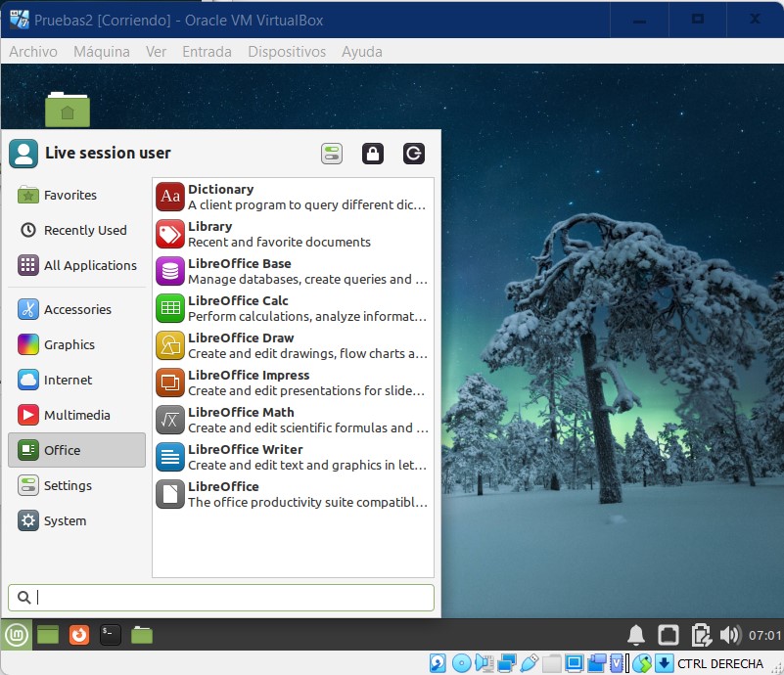The image size is (784, 675).
Task: Show Recently Used items
Action: click(84, 230)
